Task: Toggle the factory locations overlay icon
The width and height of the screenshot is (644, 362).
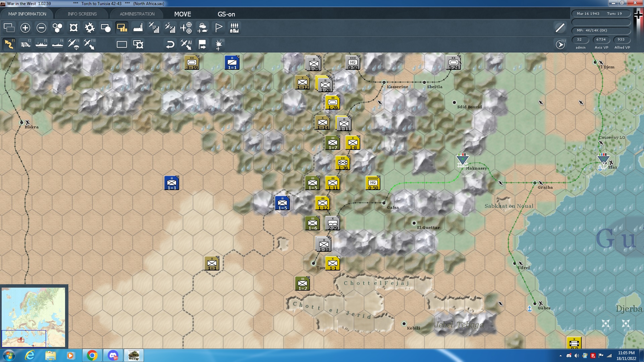Action: click(x=138, y=28)
